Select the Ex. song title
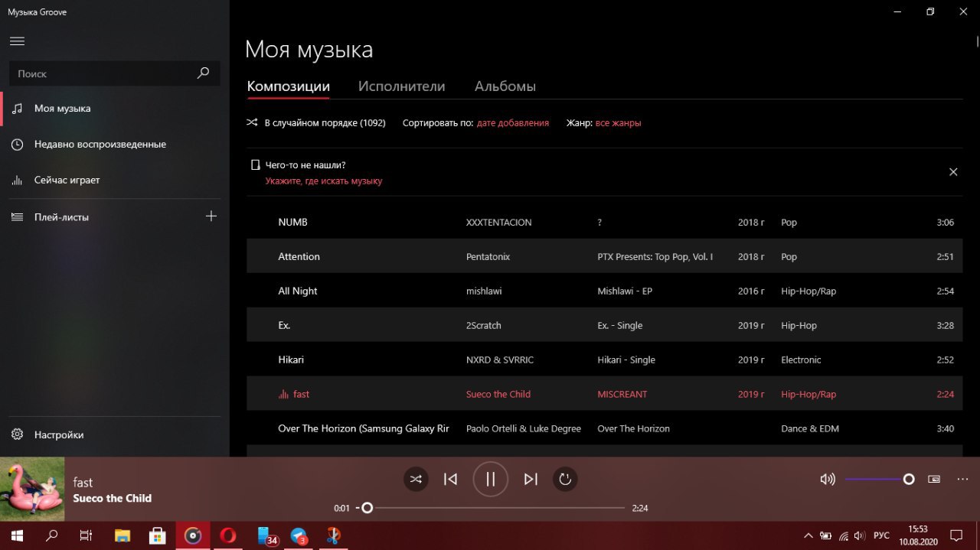 point(284,325)
